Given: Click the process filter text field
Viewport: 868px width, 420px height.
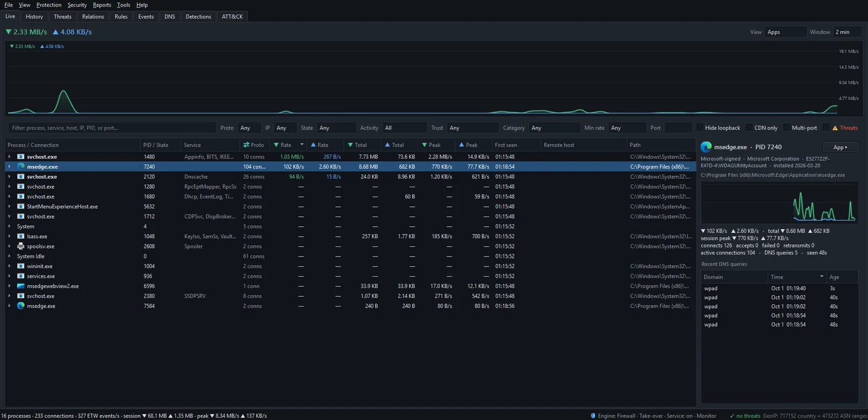Looking at the screenshot, I should [112, 128].
